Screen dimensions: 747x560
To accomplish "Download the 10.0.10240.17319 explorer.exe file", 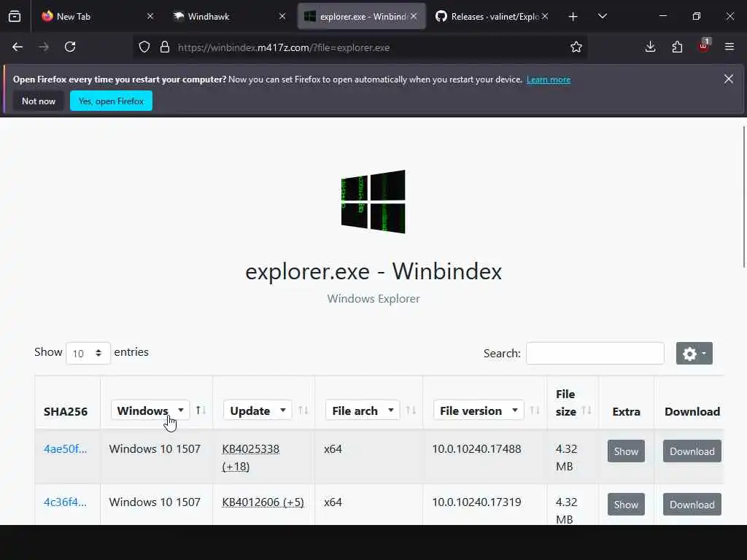I will (x=692, y=505).
